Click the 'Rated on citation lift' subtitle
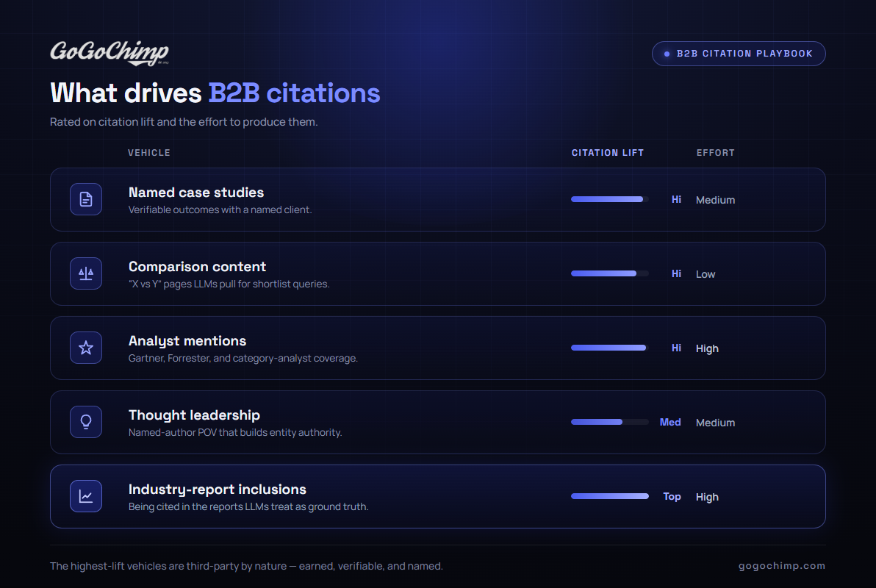 tap(184, 122)
